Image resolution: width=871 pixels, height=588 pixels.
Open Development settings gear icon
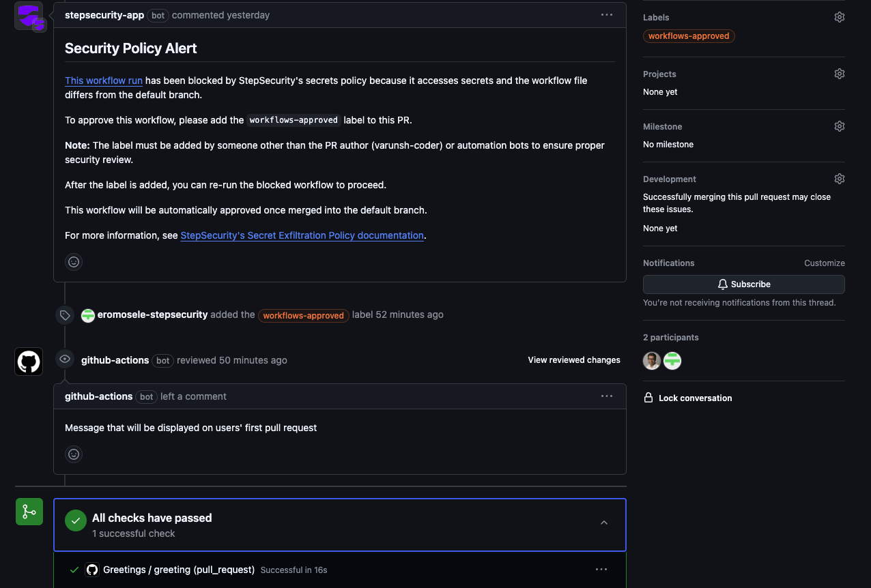point(840,179)
